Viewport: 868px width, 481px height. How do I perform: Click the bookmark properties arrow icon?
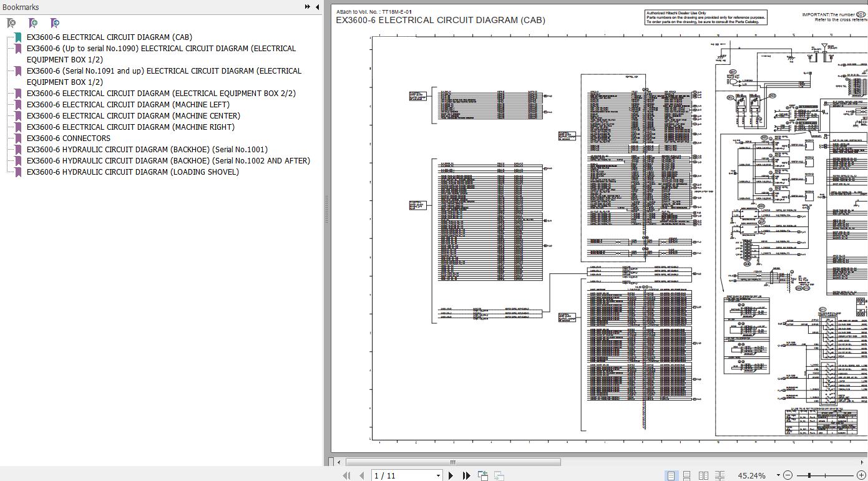click(55, 23)
